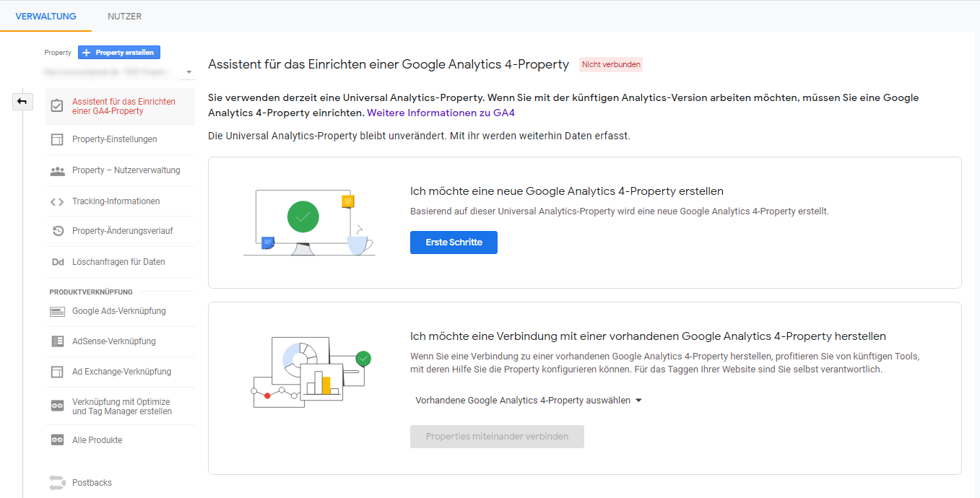The width and height of the screenshot is (980, 498).
Task: Click the Property-Änderungsverlauf history clock icon
Action: (x=57, y=232)
